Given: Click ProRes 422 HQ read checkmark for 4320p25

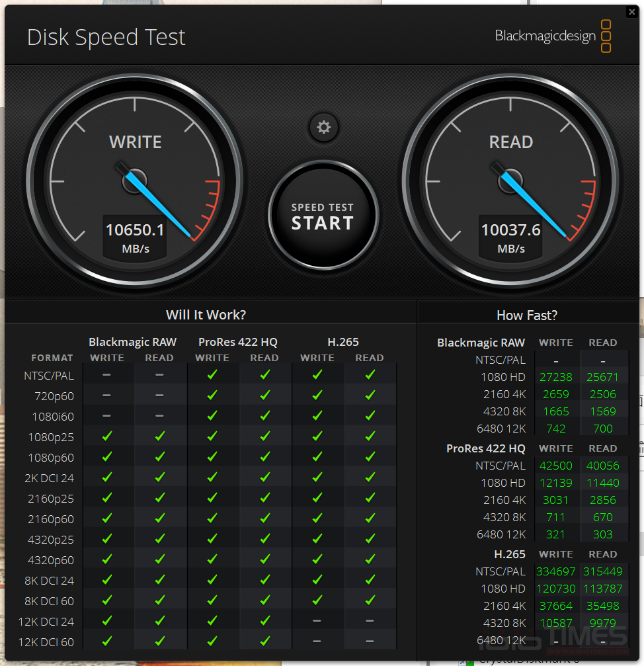Looking at the screenshot, I should pyautogui.click(x=265, y=538).
